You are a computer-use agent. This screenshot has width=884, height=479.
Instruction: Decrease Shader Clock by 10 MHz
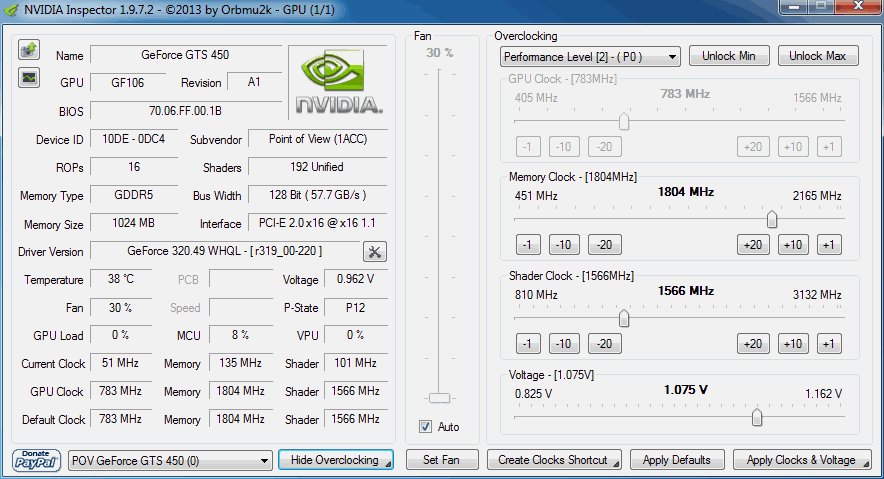(x=564, y=344)
